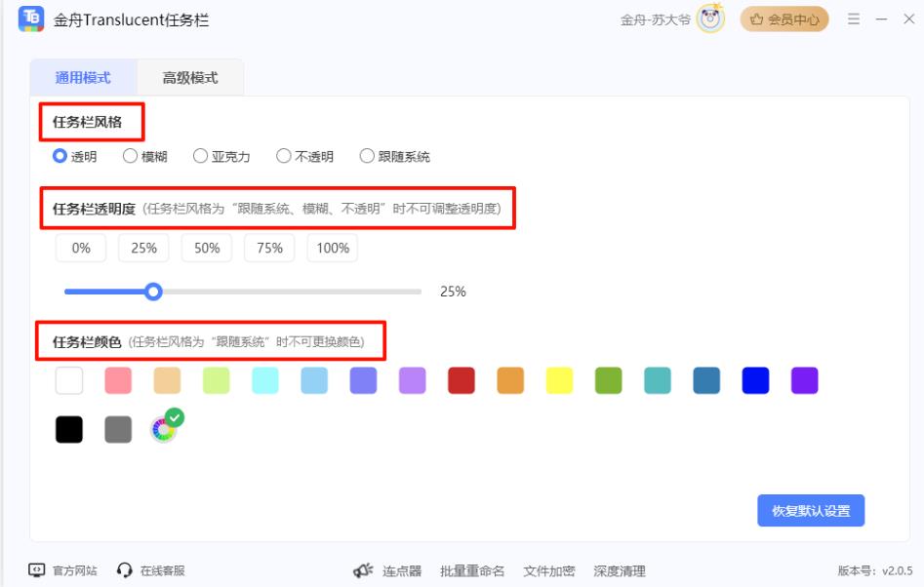Image resolution: width=924 pixels, height=587 pixels.
Task: Click the 在线客服 text link
Action: (163, 570)
